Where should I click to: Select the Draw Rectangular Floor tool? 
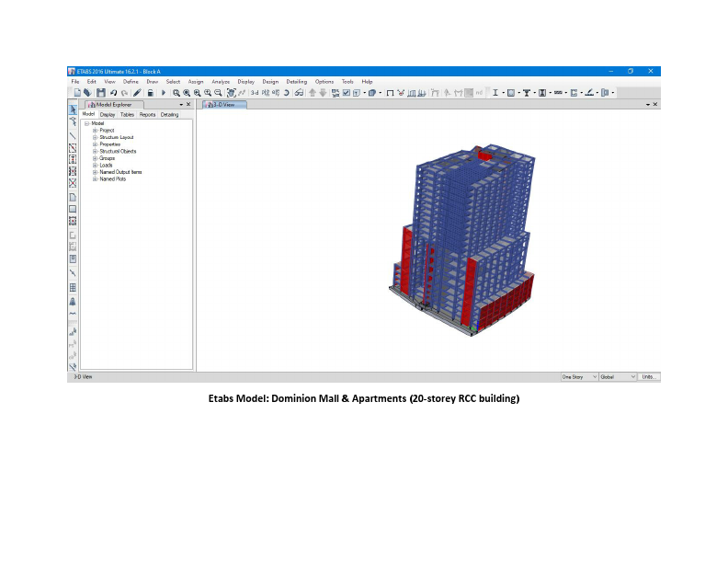73,209
